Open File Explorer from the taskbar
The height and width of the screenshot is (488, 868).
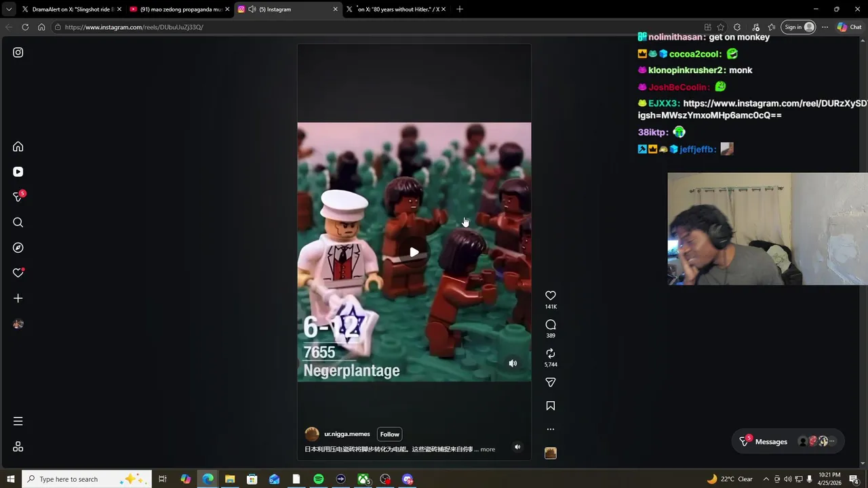tap(230, 479)
